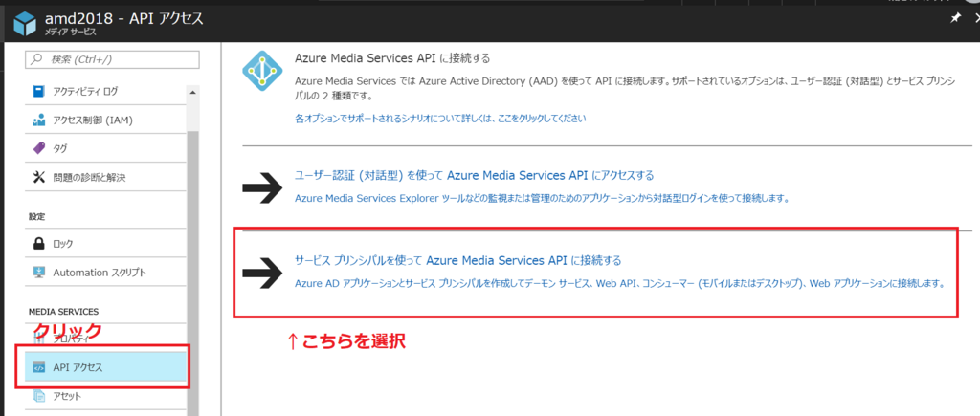Click the アクティビティ ログ icon
This screenshot has height=416, width=980.
pyautogui.click(x=38, y=91)
